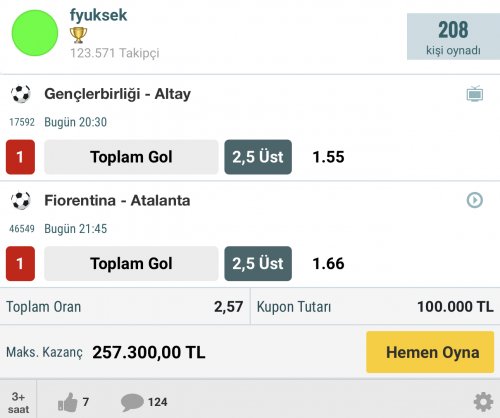Screen dimensions: 500x418
Task: Tap red banko badge for Gençlerbirliği match
Action: point(20,157)
